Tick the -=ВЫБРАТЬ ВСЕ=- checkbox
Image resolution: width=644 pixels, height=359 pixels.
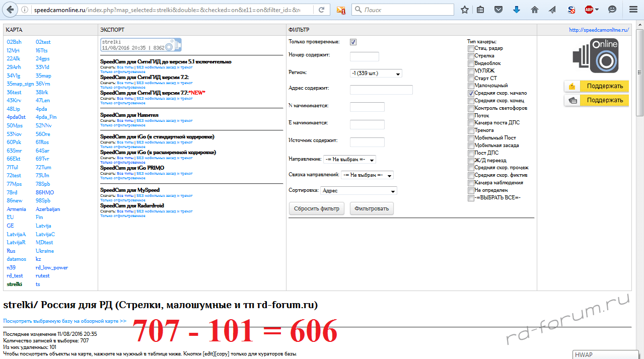pos(471,198)
